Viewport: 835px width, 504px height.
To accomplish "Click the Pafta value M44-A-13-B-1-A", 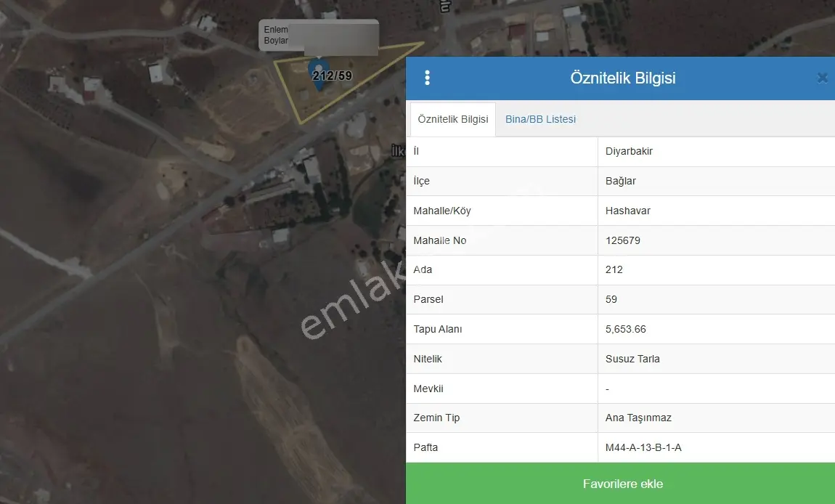I will click(643, 447).
